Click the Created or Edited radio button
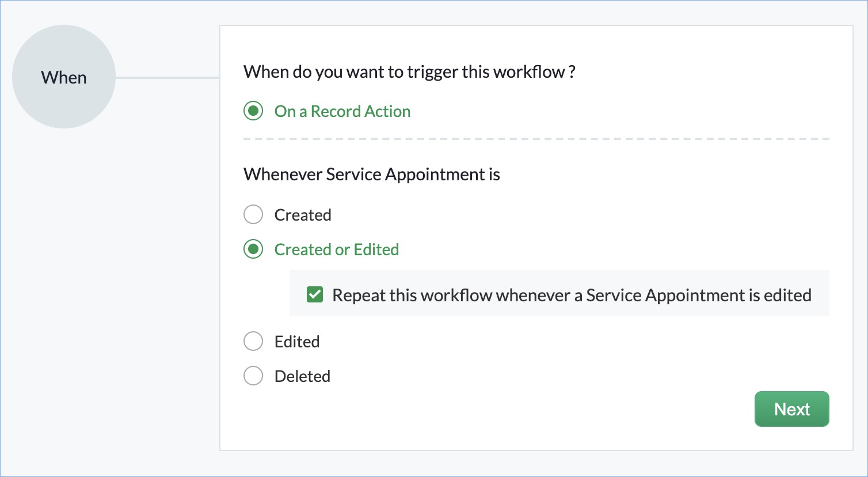The width and height of the screenshot is (868, 477). click(x=253, y=249)
